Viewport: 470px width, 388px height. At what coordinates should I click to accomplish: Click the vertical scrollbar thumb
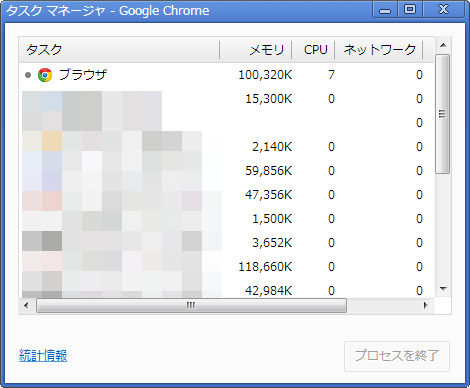(x=443, y=114)
